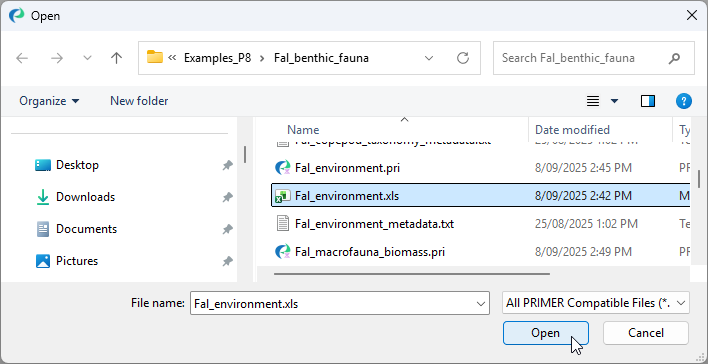This screenshot has width=708, height=364.
Task: Click PRIMER icon of Fal_environment.pri
Action: tap(283, 168)
